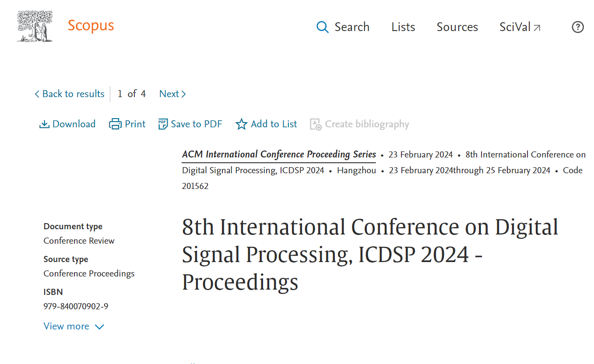Click the SciVal external arrow icon
Image resolution: width=594 pixels, height=364 pixels.
click(x=537, y=28)
